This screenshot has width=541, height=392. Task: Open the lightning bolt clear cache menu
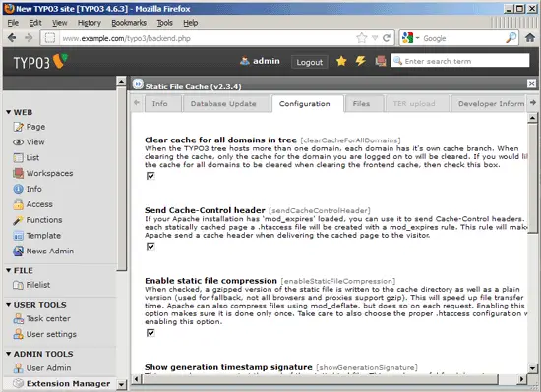coord(361,61)
